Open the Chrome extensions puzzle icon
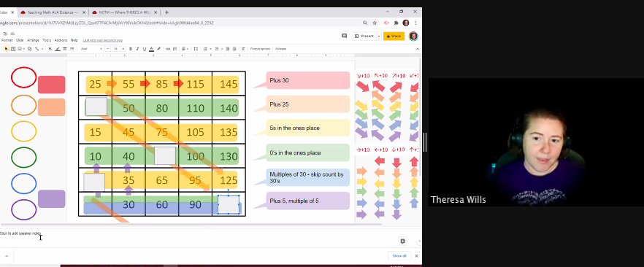Screen dimensions: 644x267 point(396,23)
